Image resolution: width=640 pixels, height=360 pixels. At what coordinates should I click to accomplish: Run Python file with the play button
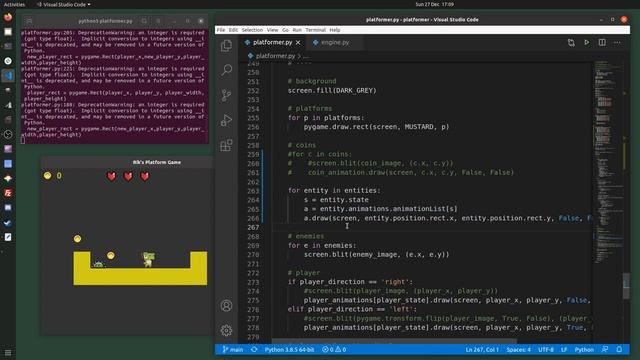tap(587, 42)
